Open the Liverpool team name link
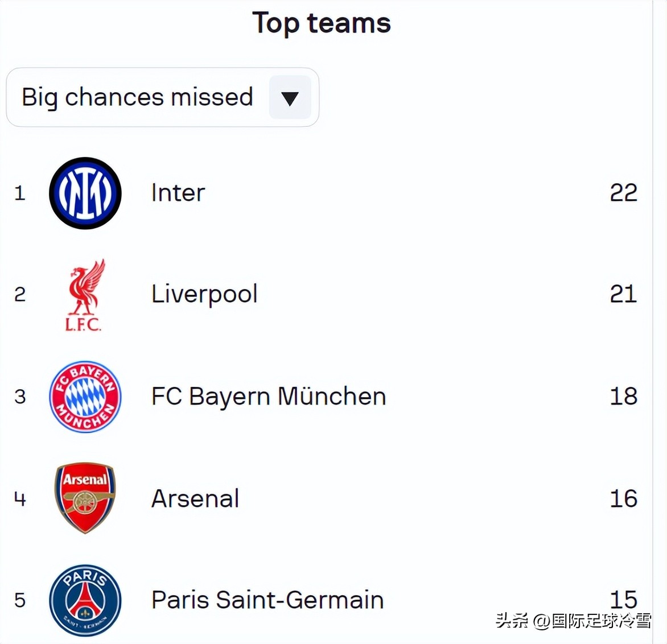667x644 pixels. (204, 294)
